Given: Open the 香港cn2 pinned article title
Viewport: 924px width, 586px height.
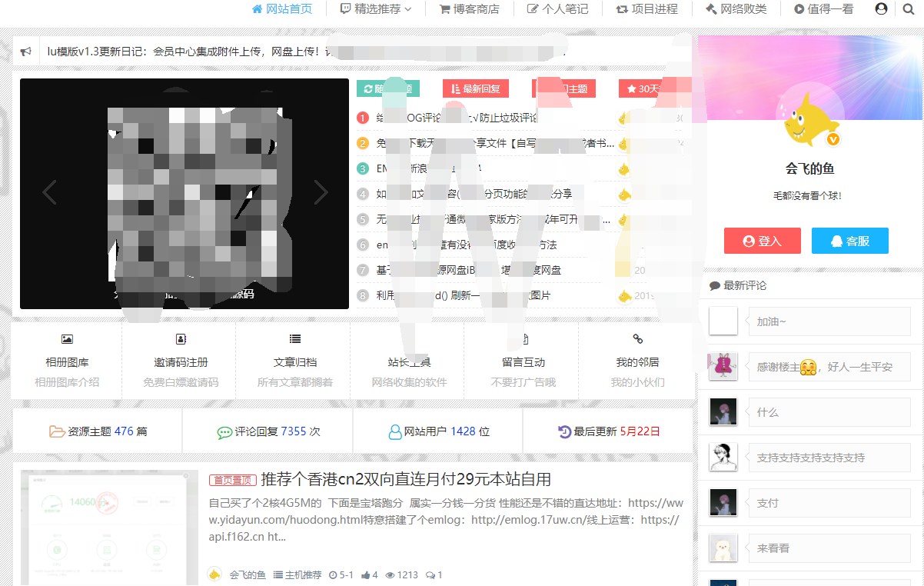Looking at the screenshot, I should coord(406,479).
